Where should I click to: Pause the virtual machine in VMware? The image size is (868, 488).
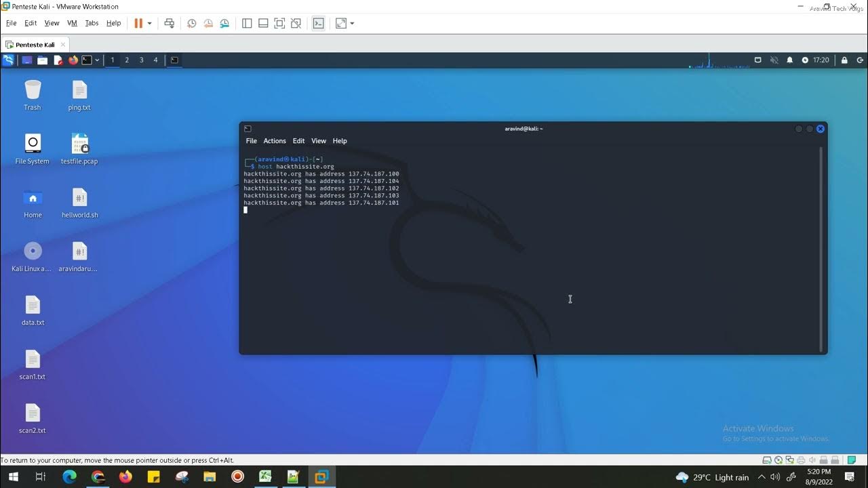(138, 23)
